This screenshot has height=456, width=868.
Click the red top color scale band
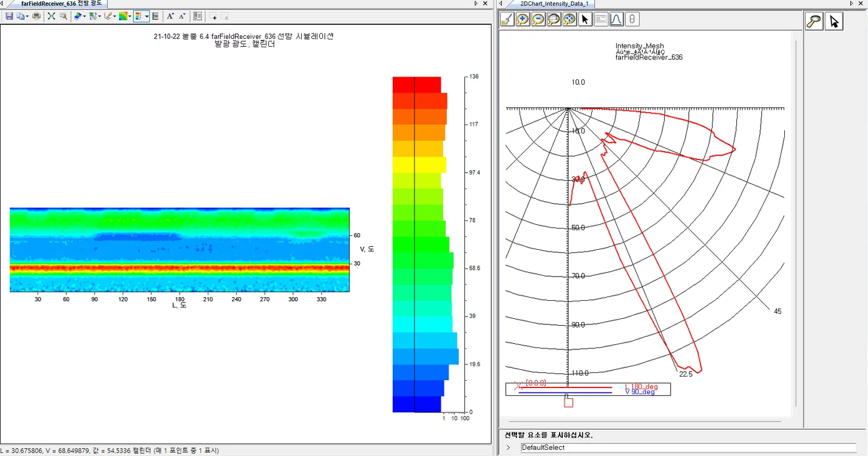[x=416, y=85]
